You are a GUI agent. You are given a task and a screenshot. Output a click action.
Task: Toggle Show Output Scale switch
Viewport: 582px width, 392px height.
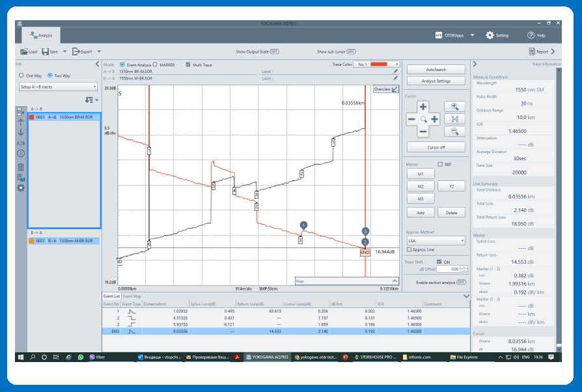click(274, 51)
